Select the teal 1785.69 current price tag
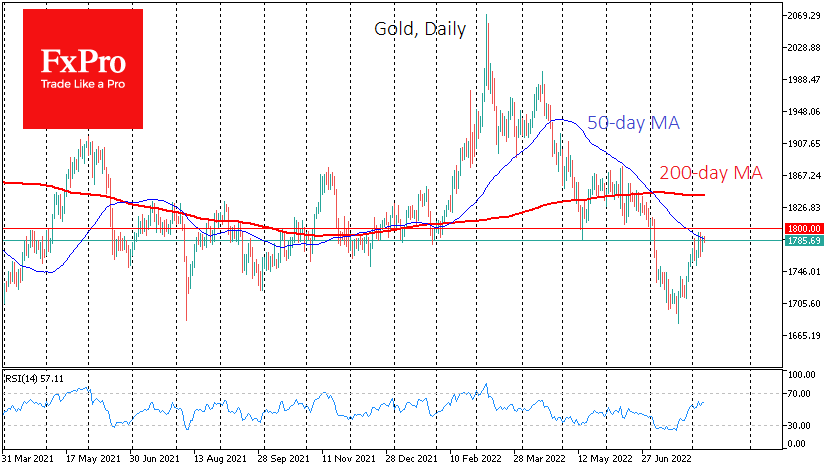 [804, 241]
